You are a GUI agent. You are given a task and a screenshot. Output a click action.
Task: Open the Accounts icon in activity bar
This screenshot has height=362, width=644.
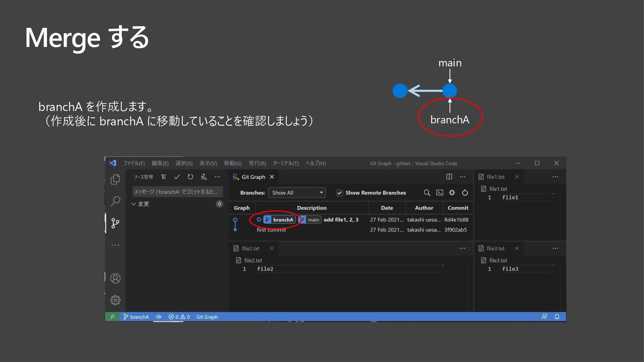[115, 279]
